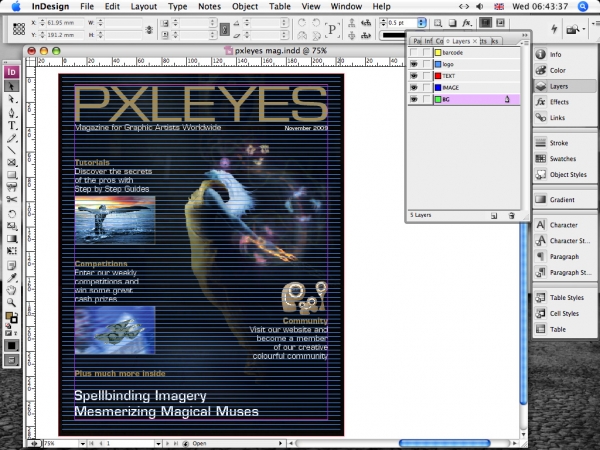Select the Rotate tool
The height and width of the screenshot is (450, 600).
point(11,214)
